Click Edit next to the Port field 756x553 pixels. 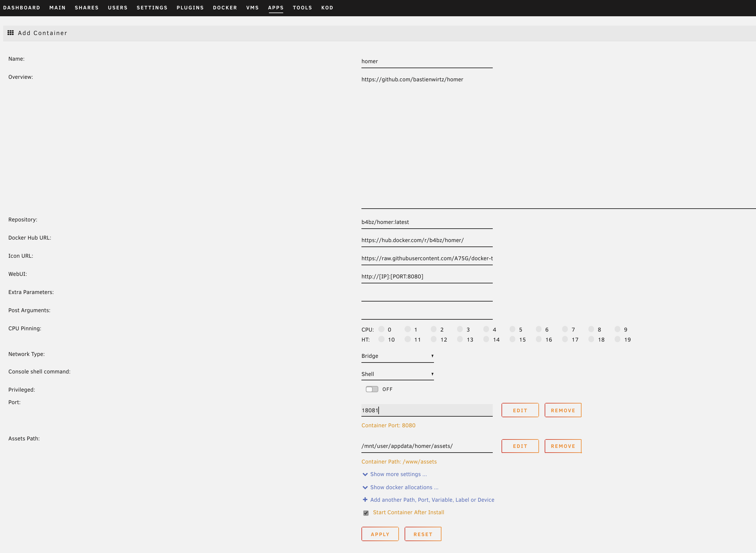point(520,410)
